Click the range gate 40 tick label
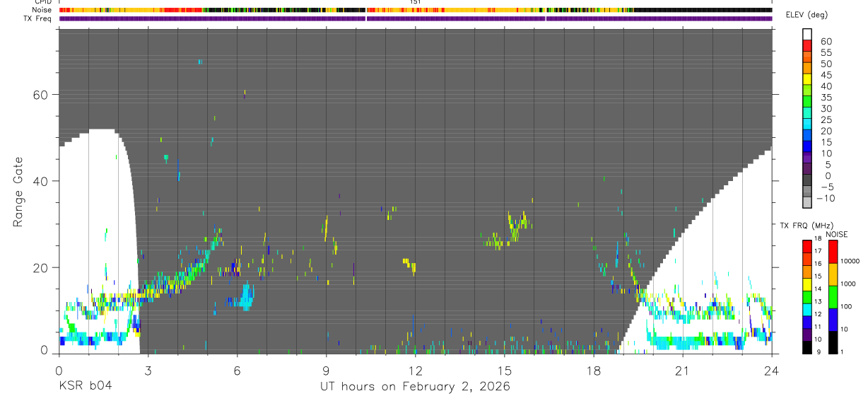The image size is (868, 401). (41, 181)
